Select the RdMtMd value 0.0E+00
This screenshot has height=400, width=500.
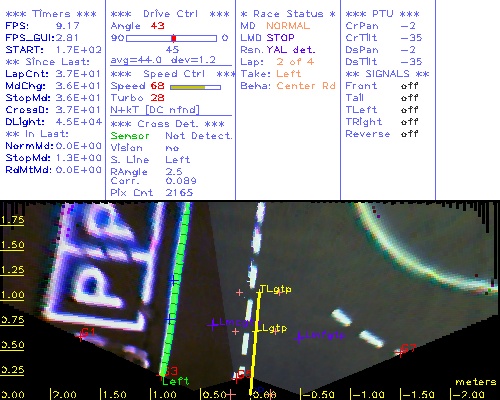[x=79, y=170]
